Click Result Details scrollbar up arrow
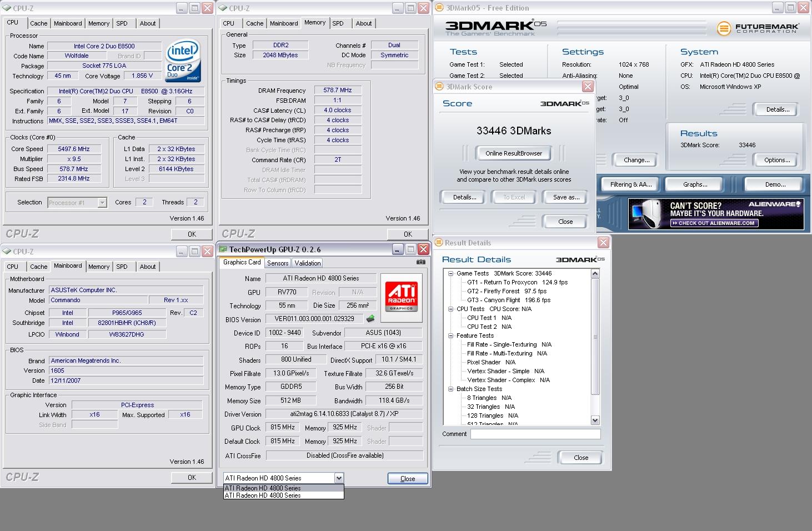Screen dimensions: 812x531 [595, 274]
